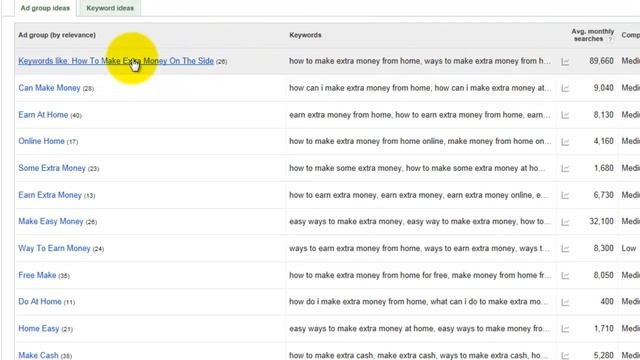Select the 400 searches value
Image resolution: width=640 pixels, height=360 pixels.
pos(607,302)
